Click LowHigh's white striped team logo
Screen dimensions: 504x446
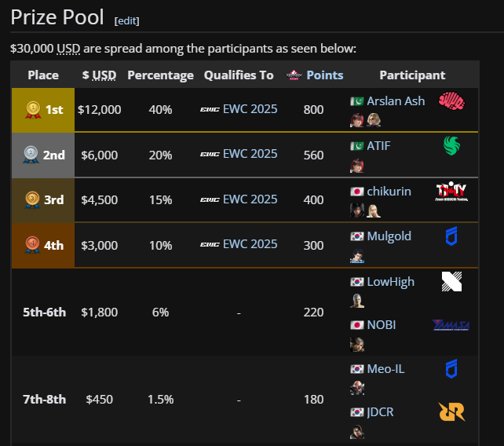coord(451,281)
